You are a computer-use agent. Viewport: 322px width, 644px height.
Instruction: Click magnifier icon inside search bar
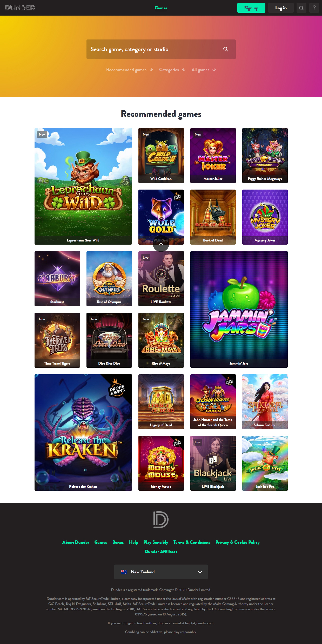(226, 49)
